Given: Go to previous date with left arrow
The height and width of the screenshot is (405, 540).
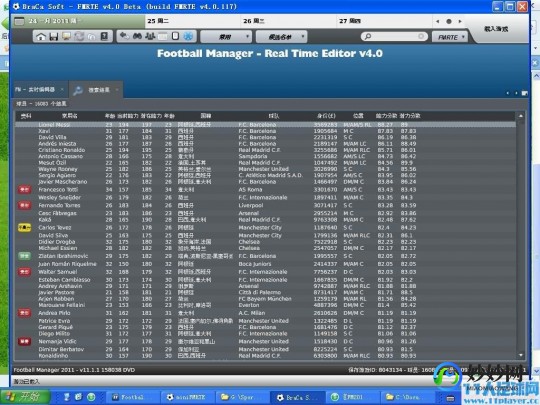Looking at the screenshot, I should 438,21.
